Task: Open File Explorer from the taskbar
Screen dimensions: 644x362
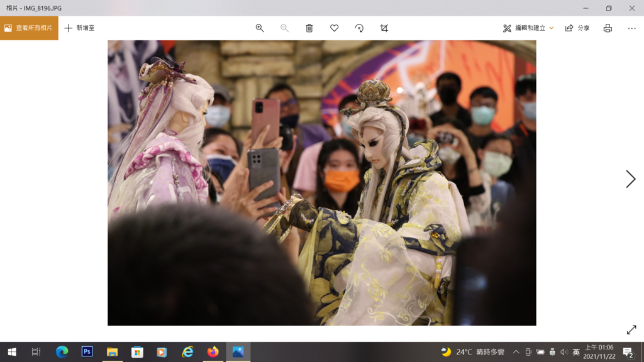Action: [x=112, y=352]
